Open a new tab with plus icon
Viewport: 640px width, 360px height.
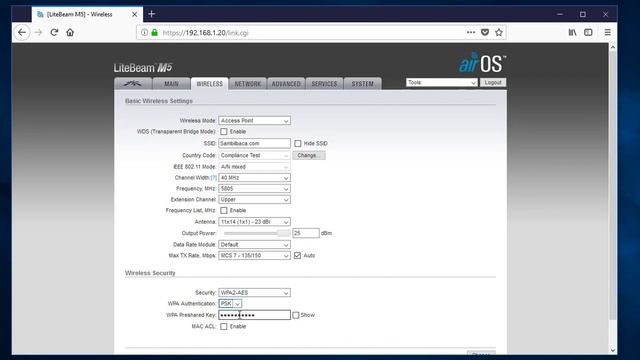pos(151,14)
